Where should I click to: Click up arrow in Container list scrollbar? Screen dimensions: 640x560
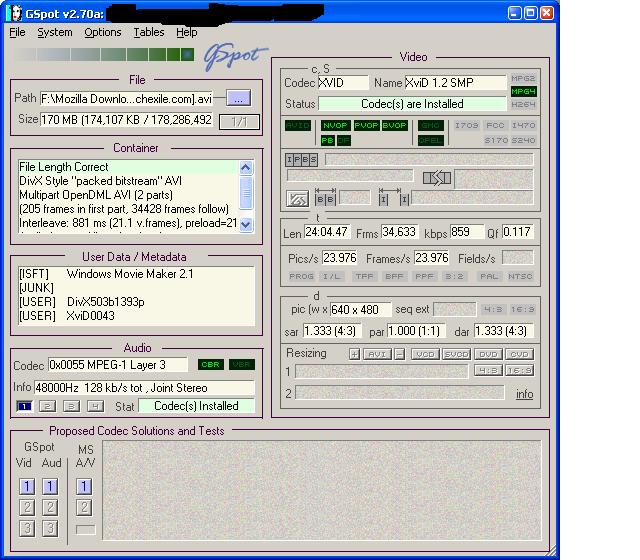(246, 167)
